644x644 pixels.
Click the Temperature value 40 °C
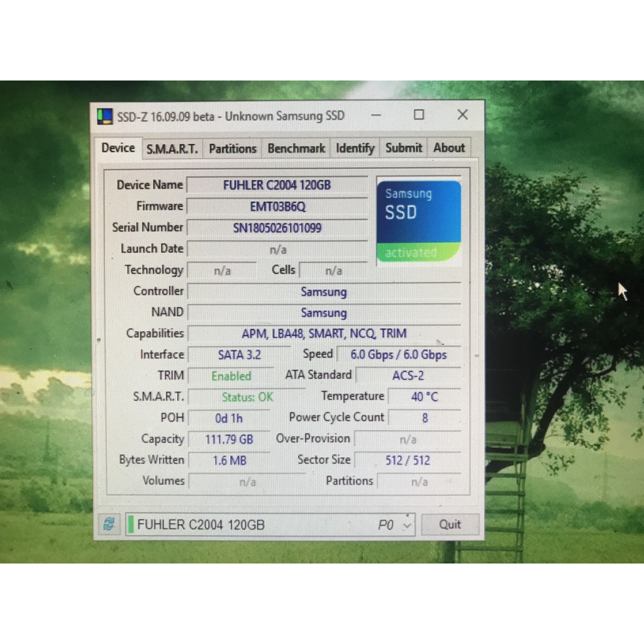tap(425, 397)
